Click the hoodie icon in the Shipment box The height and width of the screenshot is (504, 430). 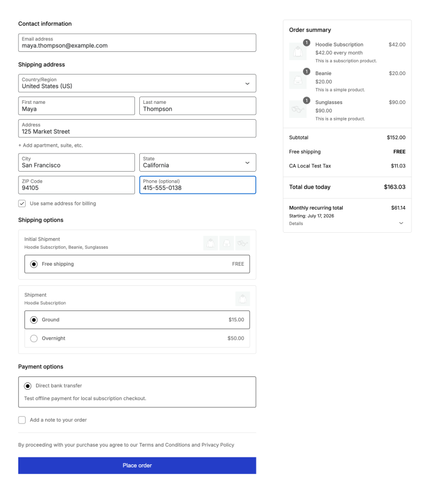pos(242,299)
